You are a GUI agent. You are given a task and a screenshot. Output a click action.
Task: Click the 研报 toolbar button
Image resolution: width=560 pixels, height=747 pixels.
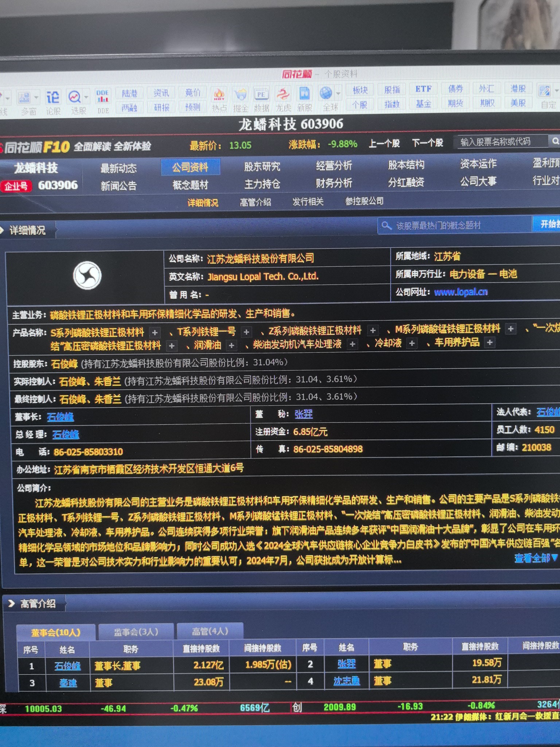162,107
